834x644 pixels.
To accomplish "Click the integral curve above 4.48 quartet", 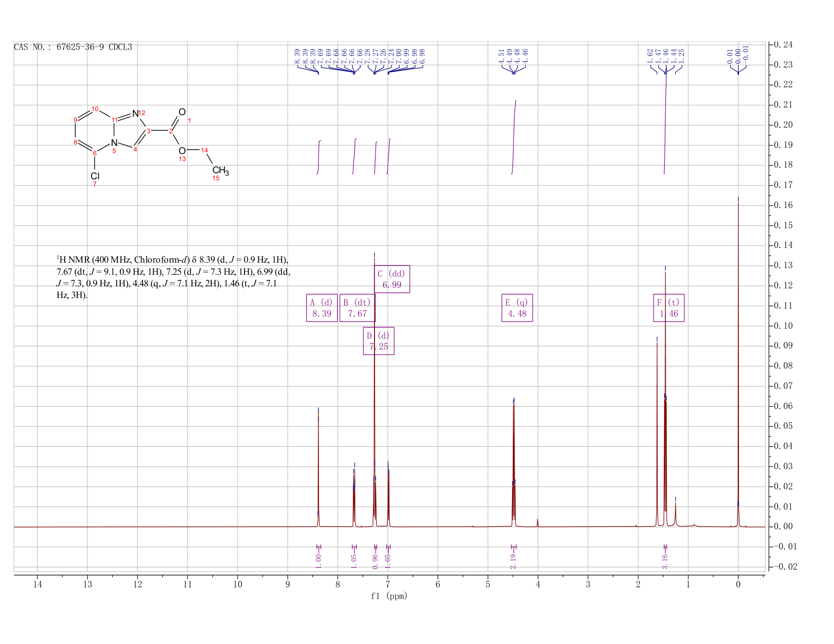I will point(514,136).
